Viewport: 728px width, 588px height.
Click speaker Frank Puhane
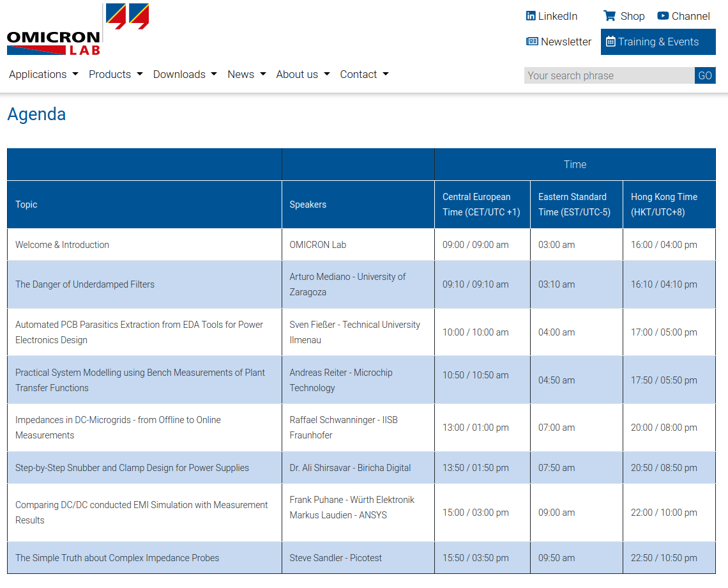pos(352,500)
